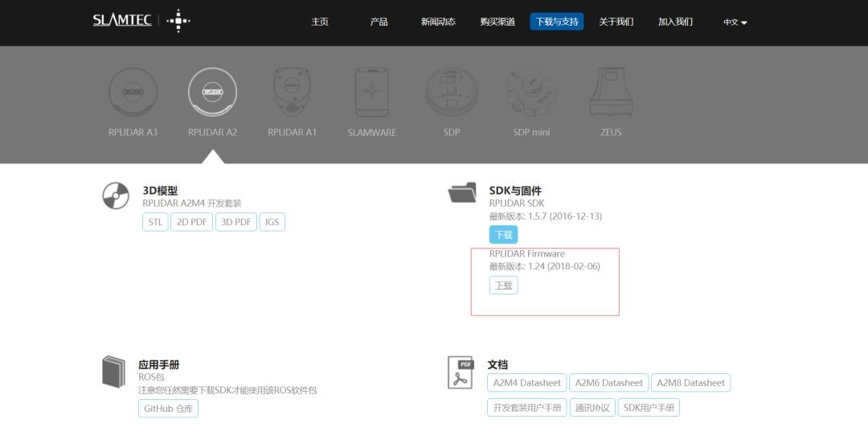Click the RPLIDAR A2M4 开发套装 text
868x440 pixels.
point(192,204)
